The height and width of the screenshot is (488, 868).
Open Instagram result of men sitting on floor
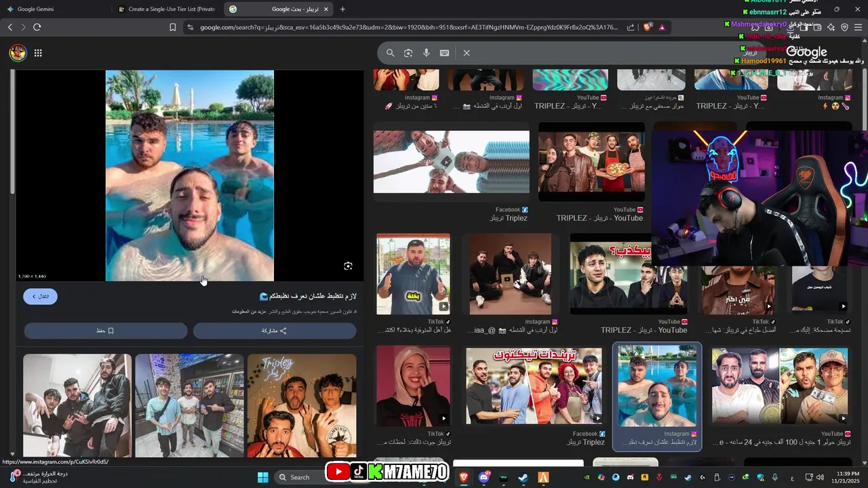(x=510, y=274)
